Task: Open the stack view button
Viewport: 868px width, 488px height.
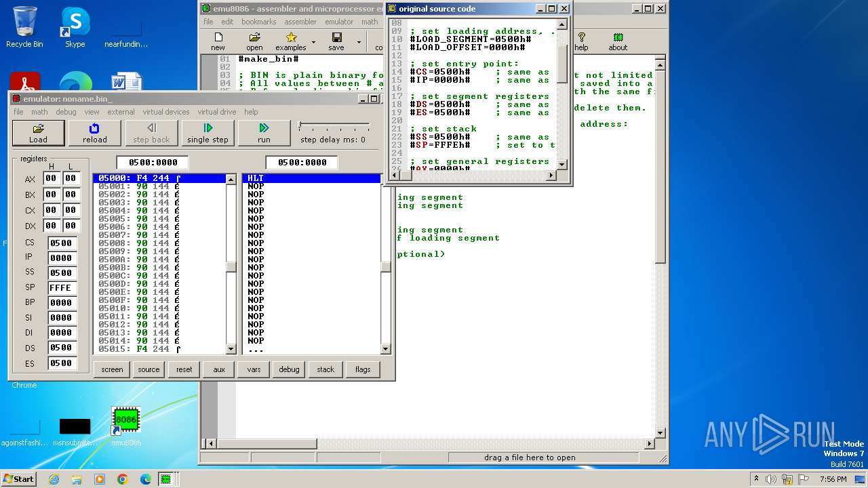Action: tap(325, 369)
